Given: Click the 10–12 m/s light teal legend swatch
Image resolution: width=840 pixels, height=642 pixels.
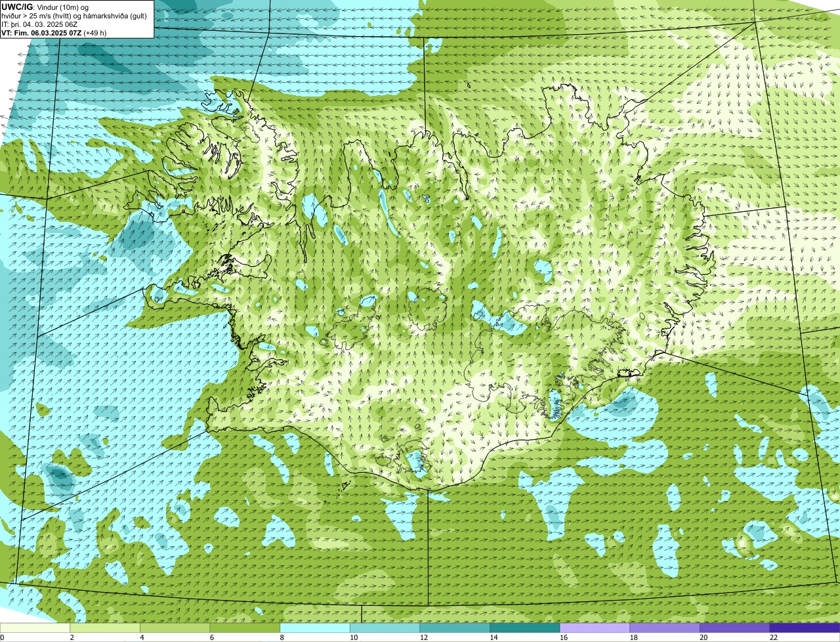Looking at the screenshot, I should (385, 628).
